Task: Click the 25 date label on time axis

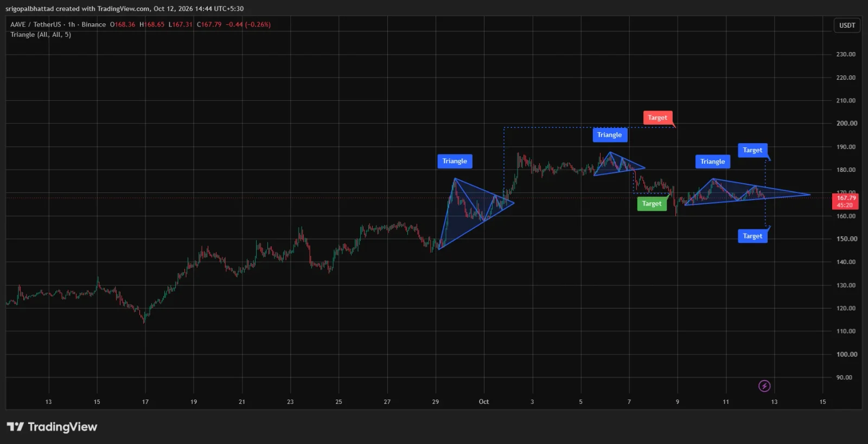Action: coord(339,402)
